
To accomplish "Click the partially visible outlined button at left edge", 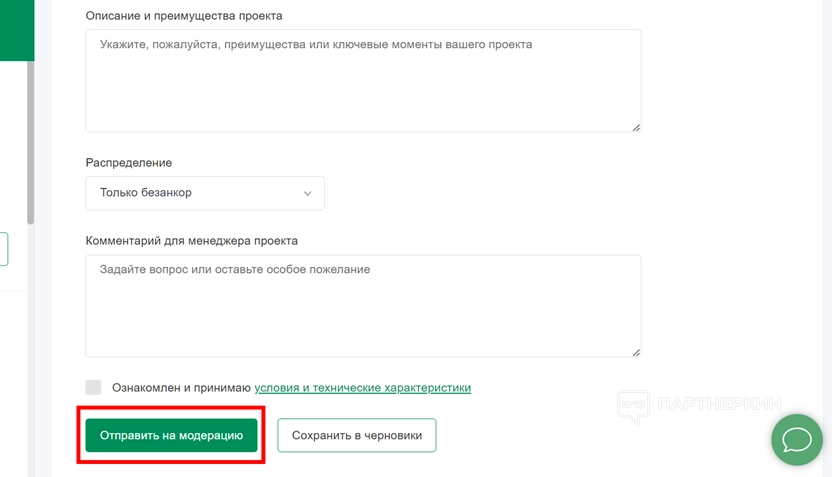I will pyautogui.click(x=4, y=249).
